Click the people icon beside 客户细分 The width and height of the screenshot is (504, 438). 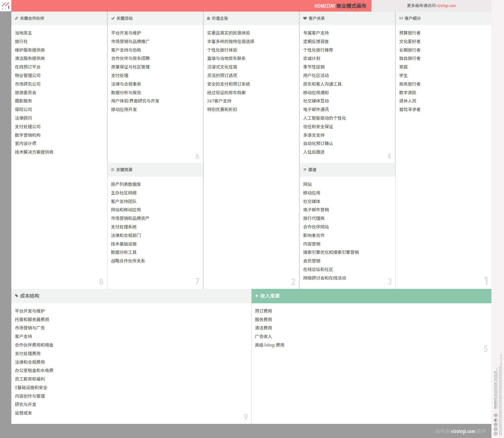click(401, 18)
